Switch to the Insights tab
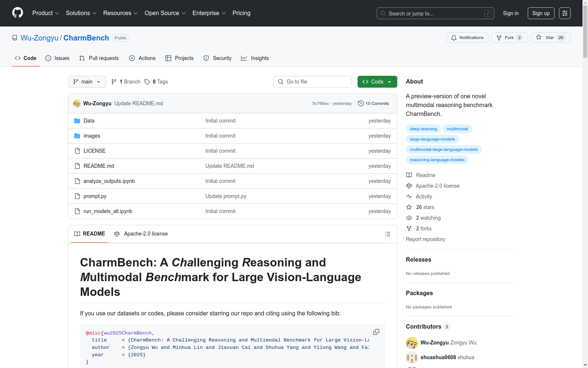Viewport: 588px width, 368px height. coord(255,58)
